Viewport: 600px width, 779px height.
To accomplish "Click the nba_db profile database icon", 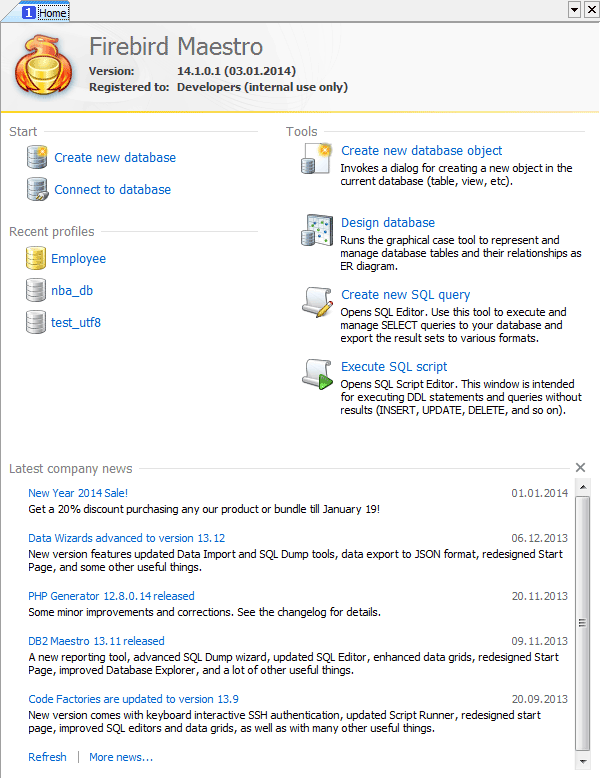I will (36, 291).
